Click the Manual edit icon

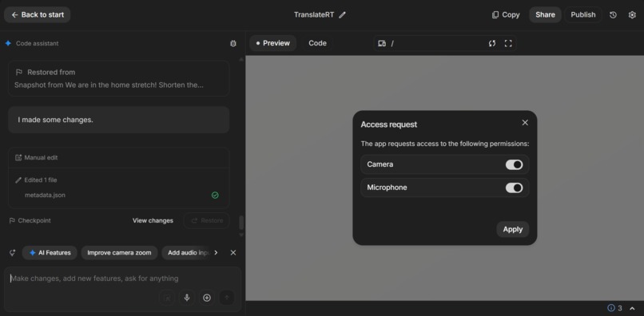pos(18,157)
